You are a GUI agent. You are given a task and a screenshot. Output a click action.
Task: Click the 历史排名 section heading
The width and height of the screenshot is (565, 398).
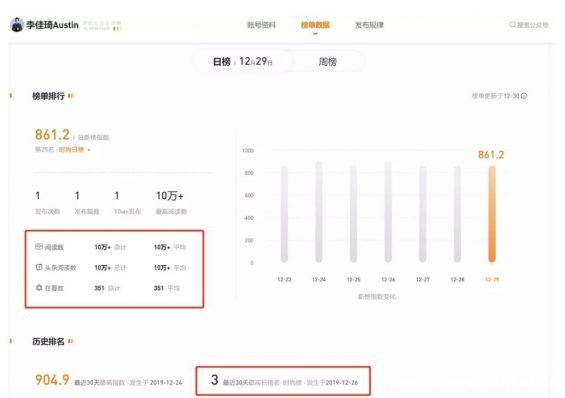tap(48, 341)
